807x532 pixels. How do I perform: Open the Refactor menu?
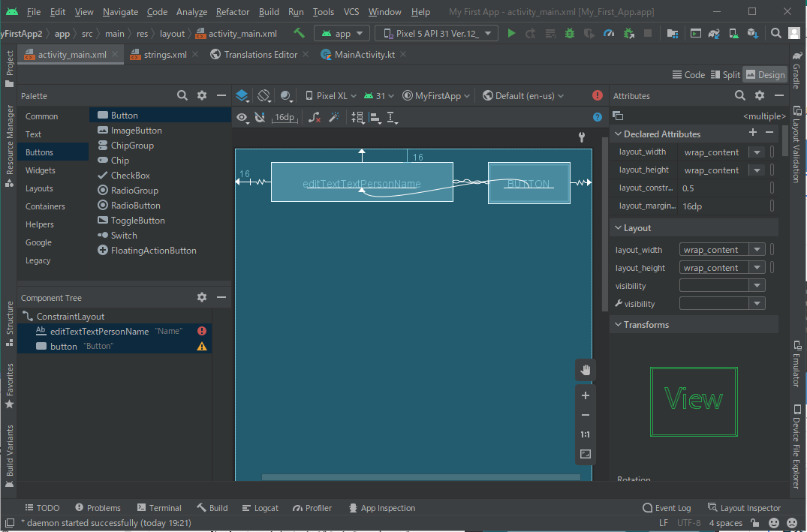coord(233,12)
